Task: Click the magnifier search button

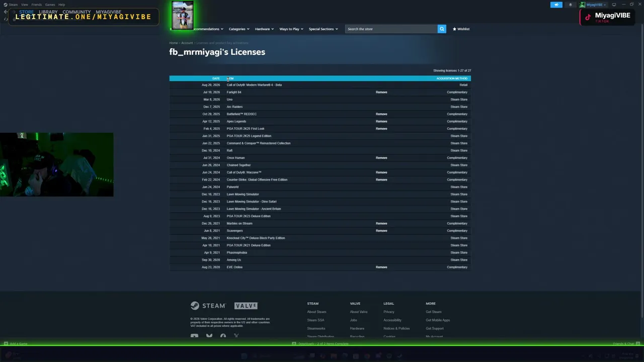Action: click(x=442, y=29)
